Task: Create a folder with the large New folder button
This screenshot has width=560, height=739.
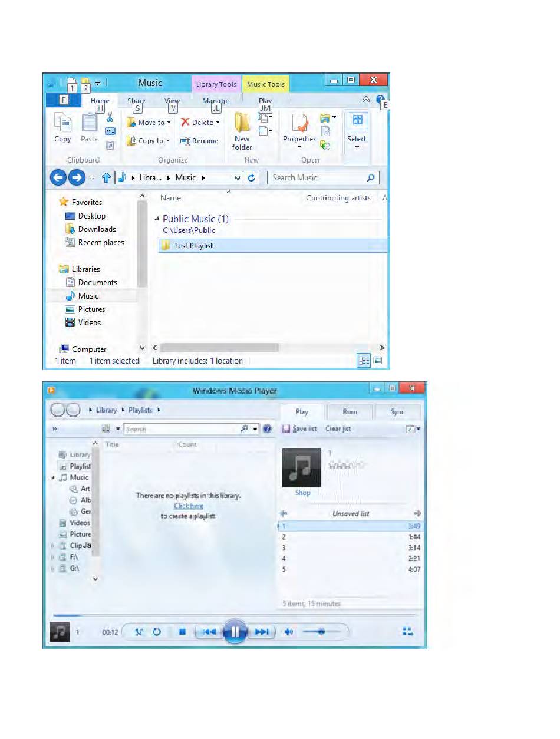Action: (242, 130)
